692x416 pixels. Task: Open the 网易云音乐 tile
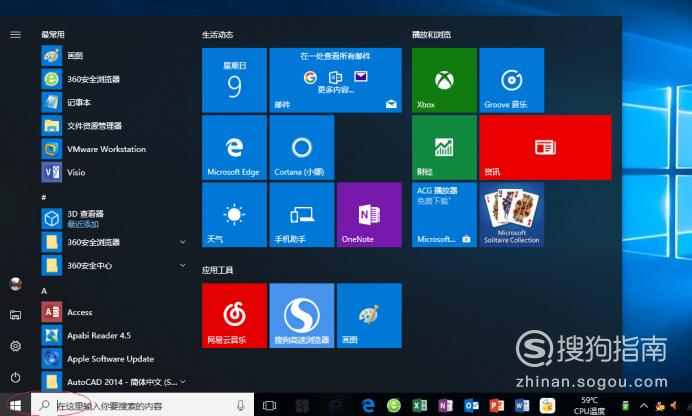point(234,315)
